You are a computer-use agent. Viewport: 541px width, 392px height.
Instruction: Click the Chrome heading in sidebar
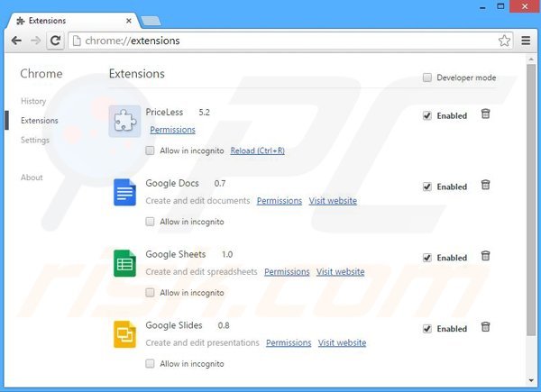pos(41,73)
